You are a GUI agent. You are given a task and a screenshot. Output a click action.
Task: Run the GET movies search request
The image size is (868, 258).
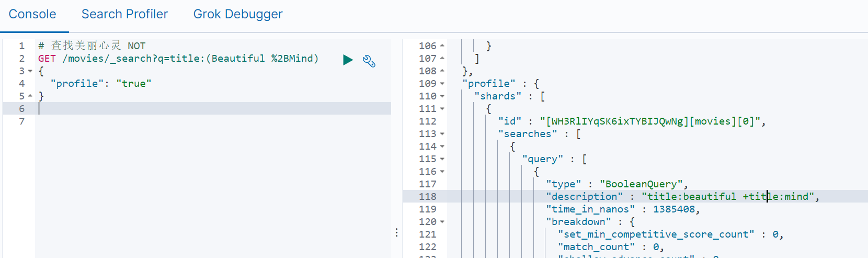(348, 60)
